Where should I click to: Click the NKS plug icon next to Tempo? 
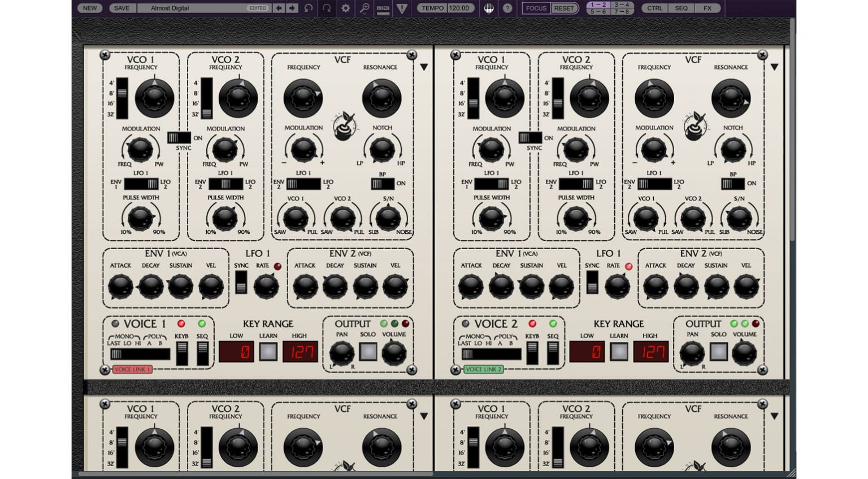click(x=488, y=8)
